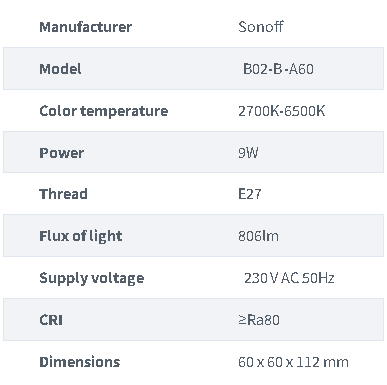Click the shaded Flux of light row
The width and height of the screenshot is (387, 385).
(193, 236)
